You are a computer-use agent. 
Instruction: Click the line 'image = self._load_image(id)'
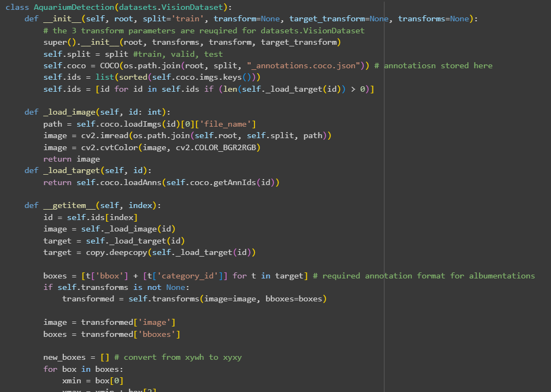tap(109, 229)
